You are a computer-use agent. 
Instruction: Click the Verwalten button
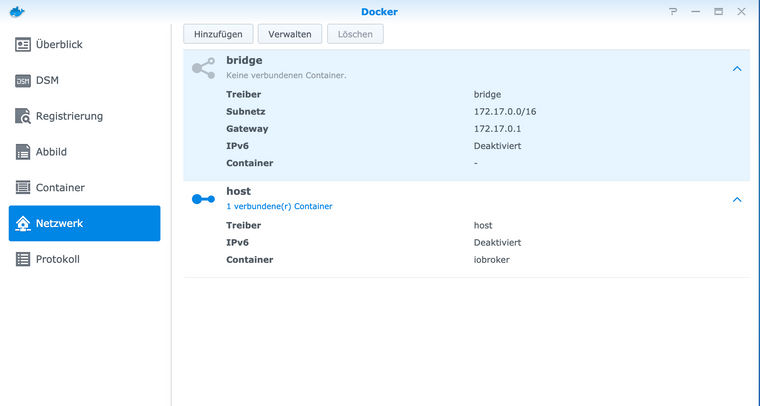[290, 34]
